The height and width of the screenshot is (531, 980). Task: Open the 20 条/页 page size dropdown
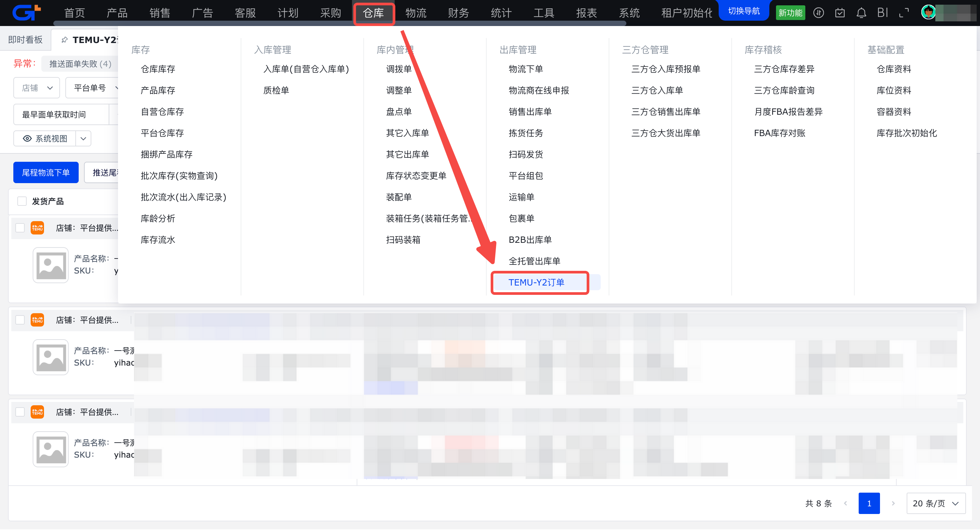[935, 504]
